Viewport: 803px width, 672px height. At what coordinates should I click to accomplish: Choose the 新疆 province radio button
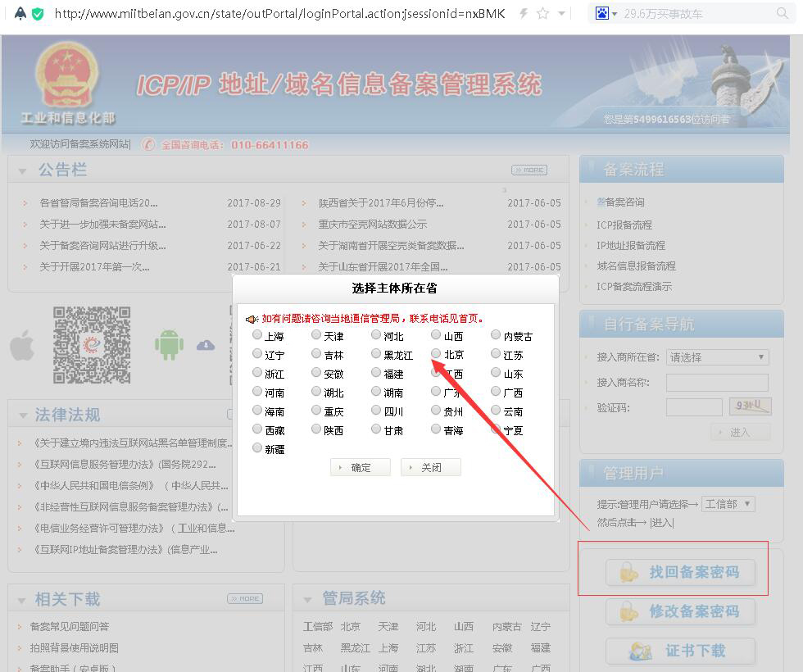257,448
